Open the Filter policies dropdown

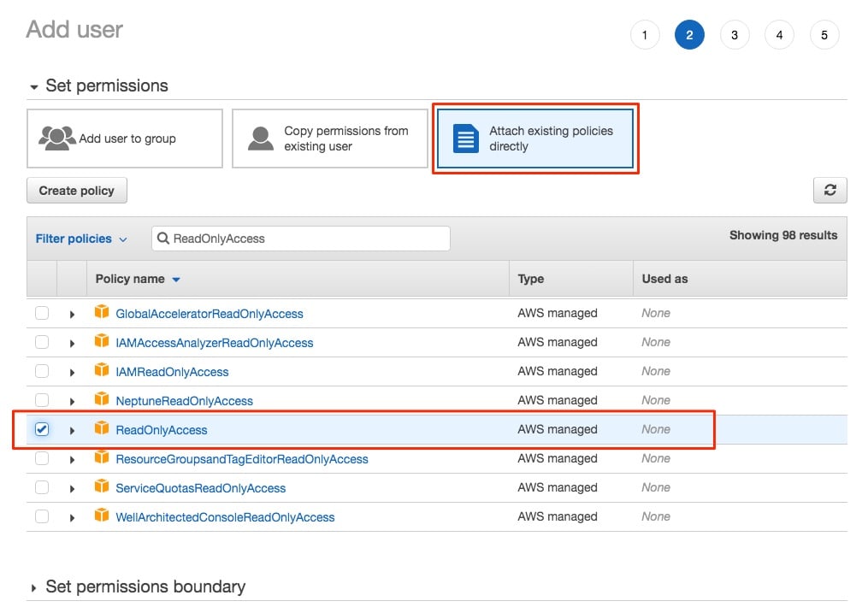[81, 239]
